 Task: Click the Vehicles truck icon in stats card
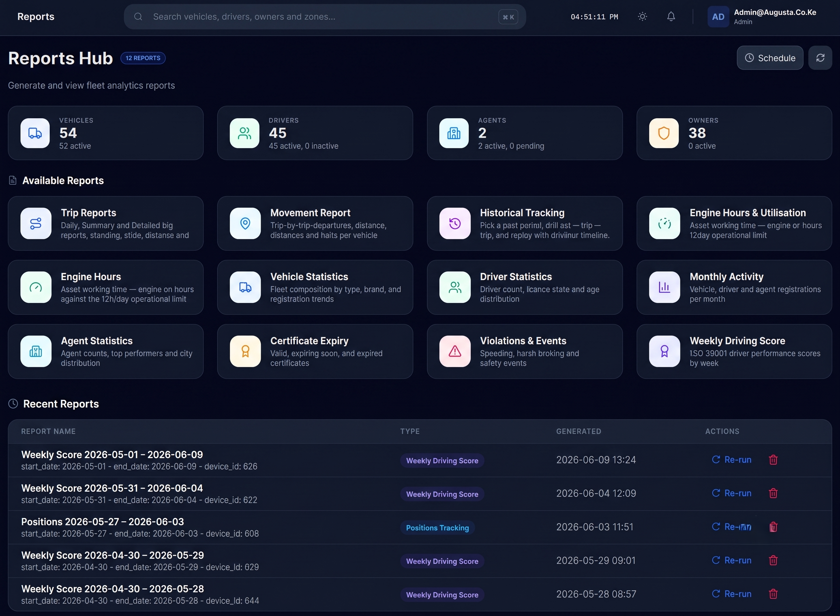click(x=35, y=133)
